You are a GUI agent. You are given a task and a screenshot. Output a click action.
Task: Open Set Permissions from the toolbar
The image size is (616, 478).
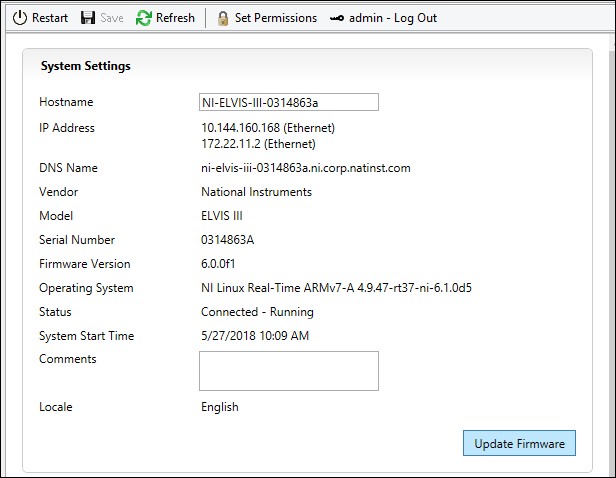[275, 18]
